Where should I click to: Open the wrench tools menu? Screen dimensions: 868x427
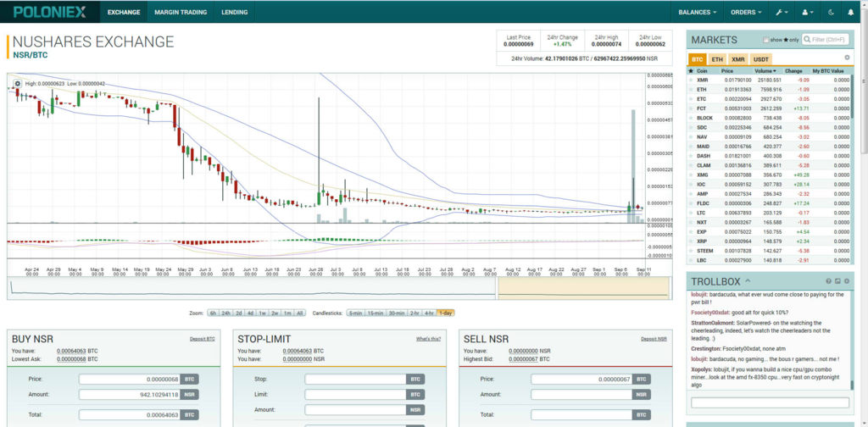point(781,12)
